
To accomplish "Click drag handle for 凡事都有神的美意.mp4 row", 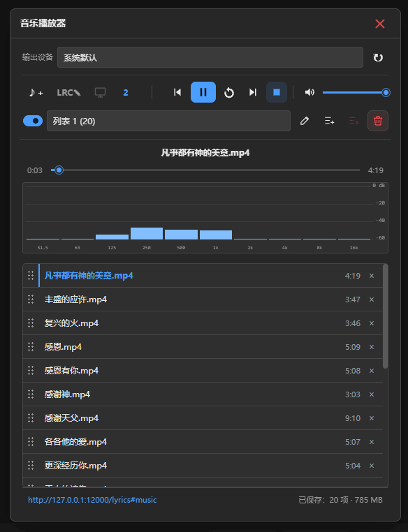I will pyautogui.click(x=31, y=276).
